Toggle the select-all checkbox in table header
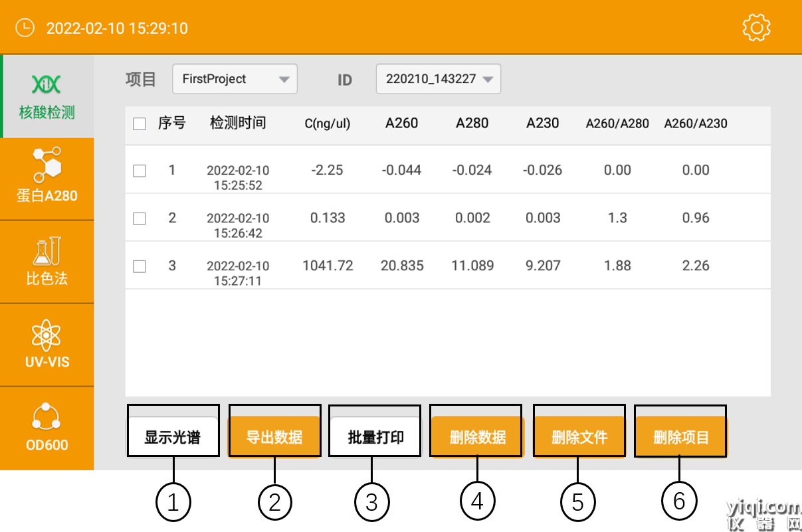802x532 pixels. coord(140,124)
